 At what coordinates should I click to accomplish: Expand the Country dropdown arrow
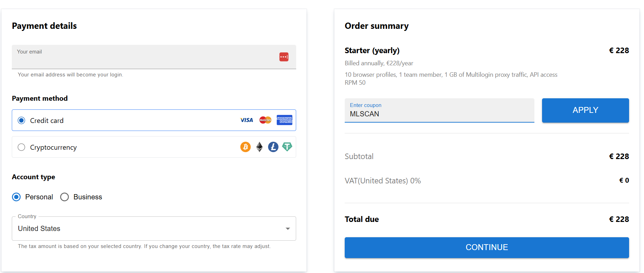(x=288, y=229)
